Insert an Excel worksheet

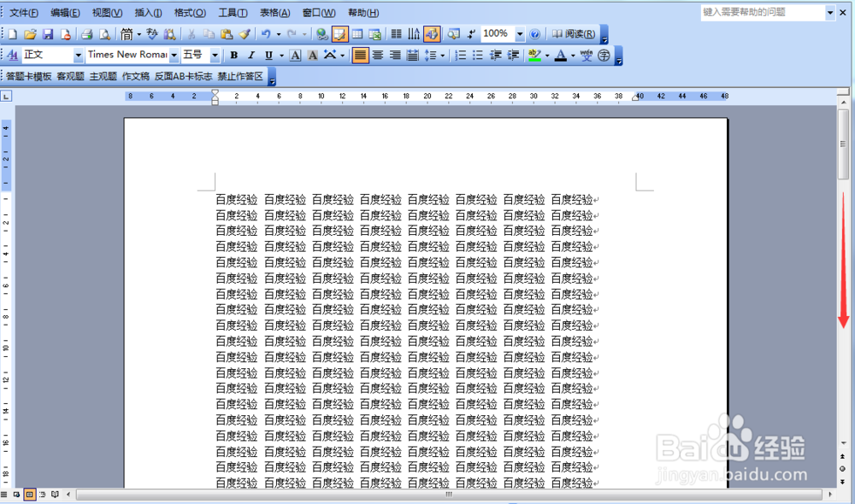coord(374,34)
